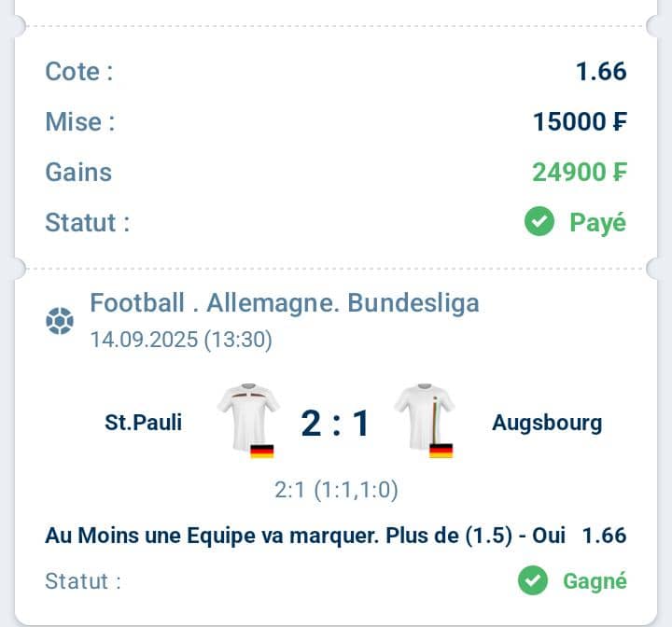The image size is (672, 627).
Task: Click the German flag under Augsbourg's jersey
Action: [441, 451]
